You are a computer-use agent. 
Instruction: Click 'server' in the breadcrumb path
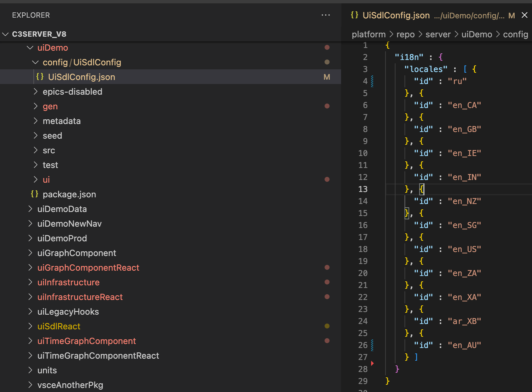pos(438,34)
